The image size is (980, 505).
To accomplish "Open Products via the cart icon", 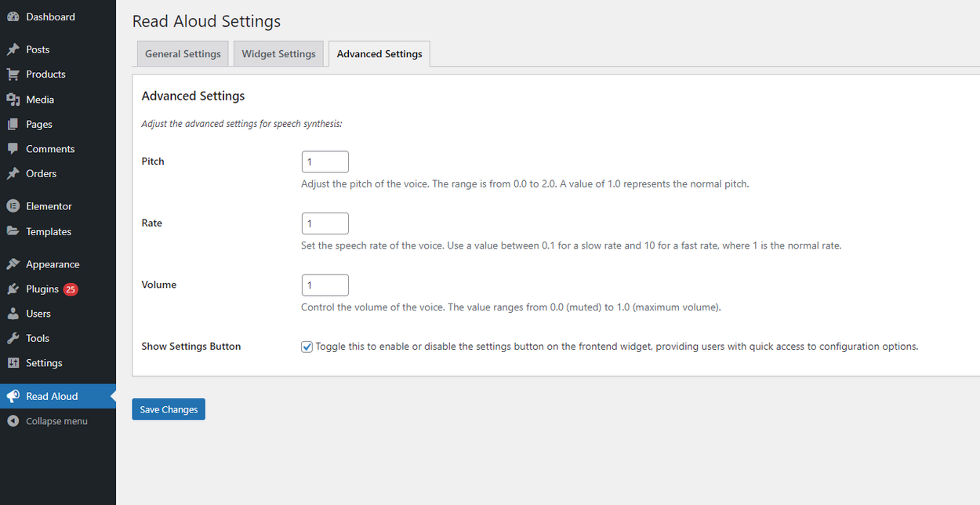I will [13, 74].
